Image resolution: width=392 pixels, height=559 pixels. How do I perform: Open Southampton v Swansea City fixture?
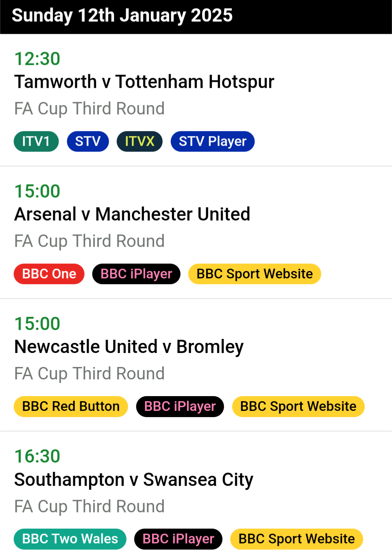pos(134,480)
